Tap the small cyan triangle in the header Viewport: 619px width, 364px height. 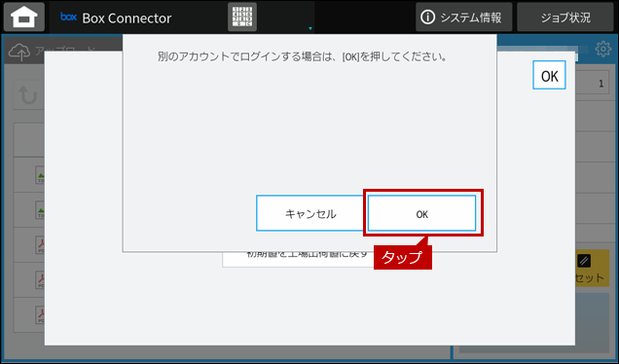[x=310, y=28]
